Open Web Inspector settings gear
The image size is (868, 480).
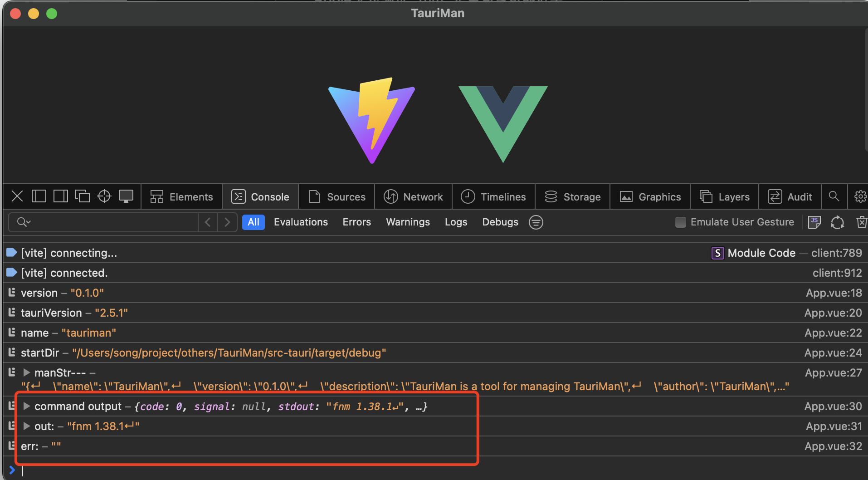pyautogui.click(x=860, y=196)
